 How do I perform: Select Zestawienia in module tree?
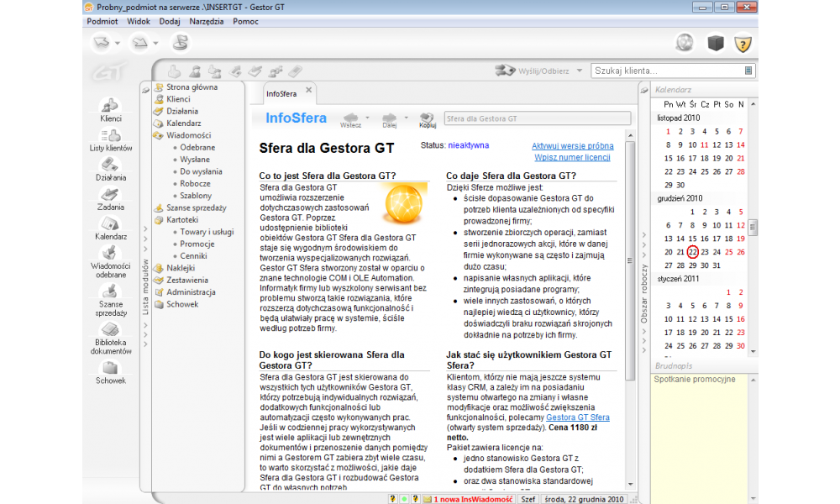click(x=187, y=280)
